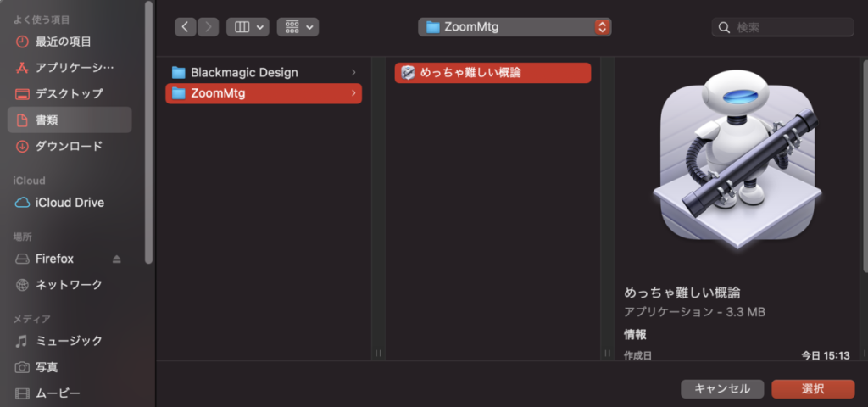Open アプリケーション in the sidebar
Viewport: 868px width, 407px height.
point(74,68)
